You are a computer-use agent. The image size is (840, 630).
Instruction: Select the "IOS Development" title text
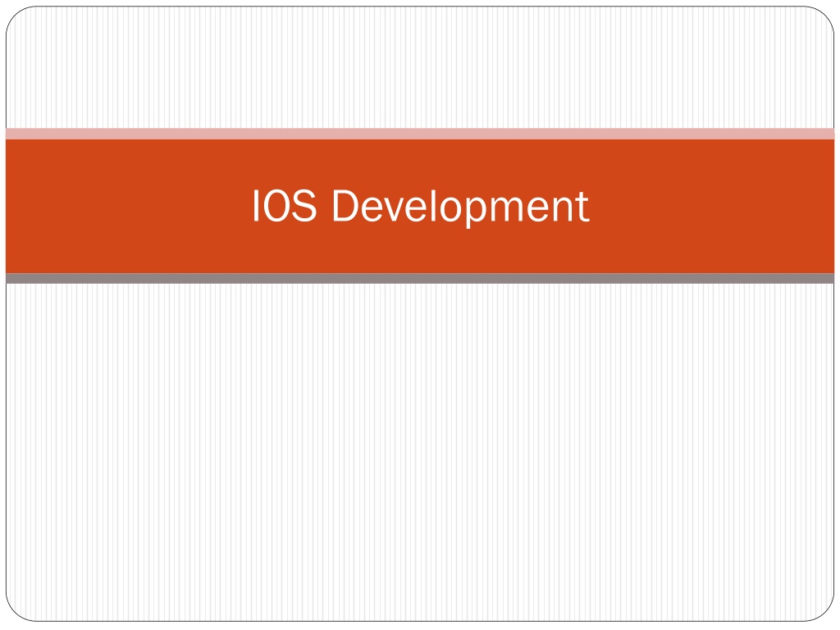(421, 206)
